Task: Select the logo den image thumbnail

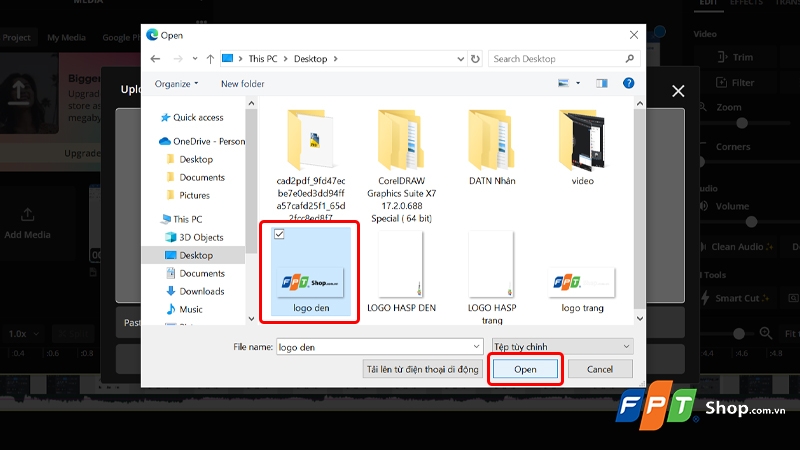Action: (311, 282)
